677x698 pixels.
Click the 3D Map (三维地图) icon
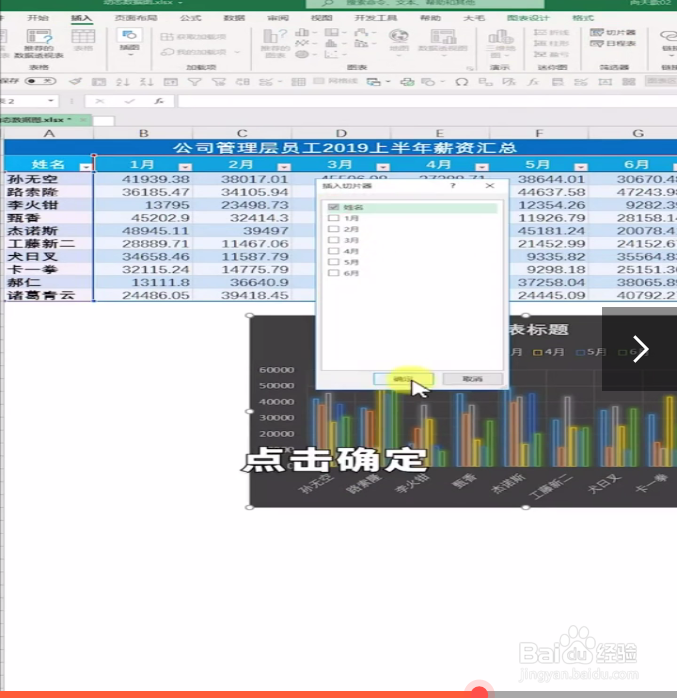(500, 43)
